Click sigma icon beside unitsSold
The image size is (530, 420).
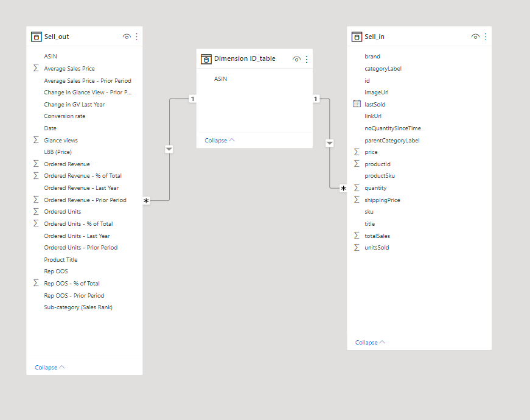tap(357, 248)
